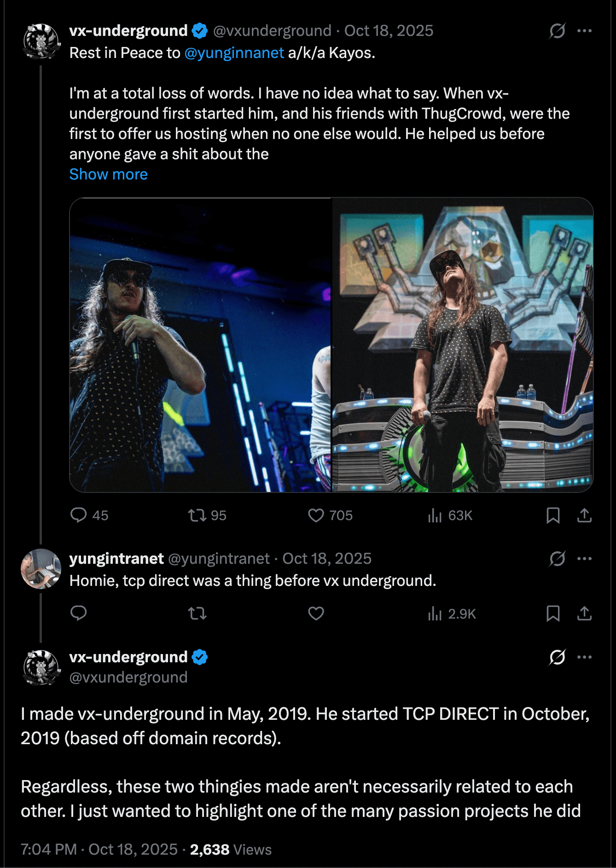Open @yunginnanet mention link
Viewport: 616px width, 868px height.
coord(234,53)
